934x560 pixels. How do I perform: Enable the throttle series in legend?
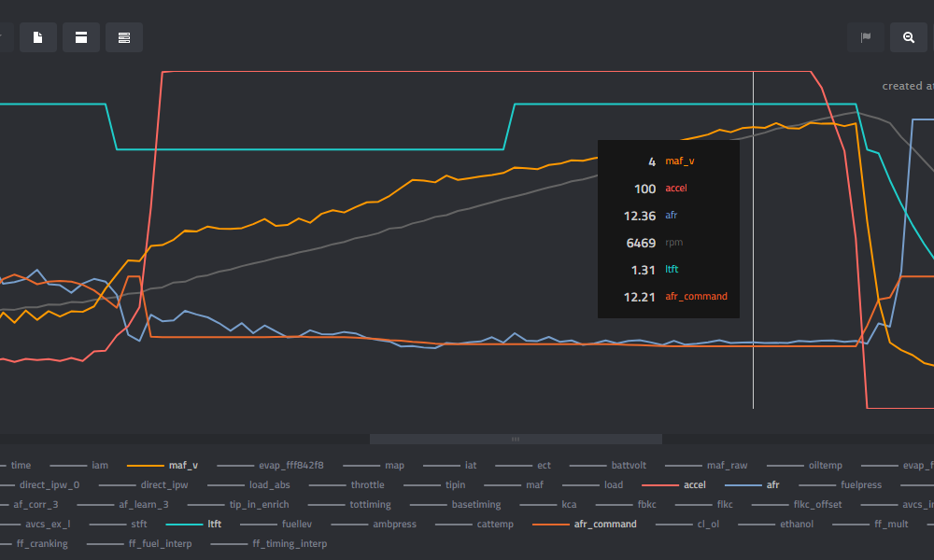click(367, 484)
